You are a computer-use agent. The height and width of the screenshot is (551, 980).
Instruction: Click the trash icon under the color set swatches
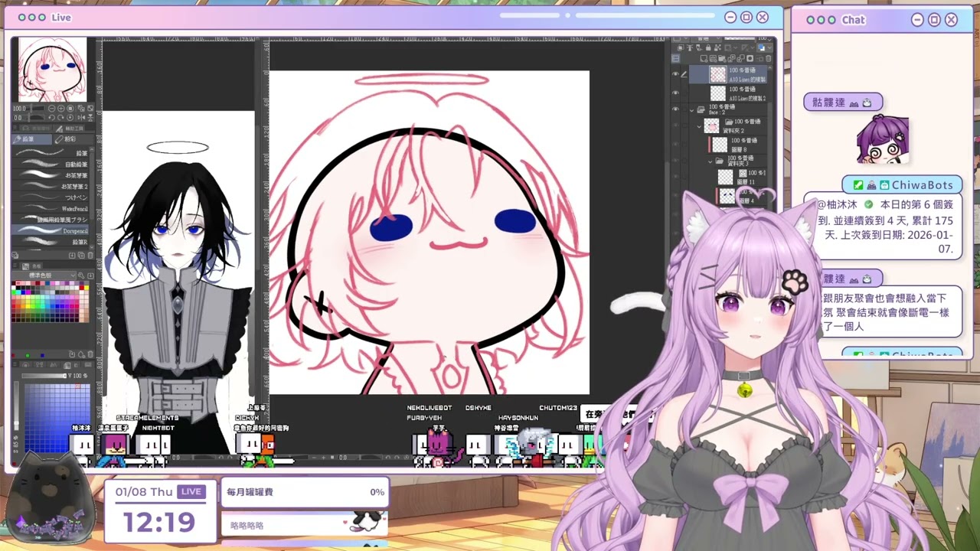tap(90, 354)
